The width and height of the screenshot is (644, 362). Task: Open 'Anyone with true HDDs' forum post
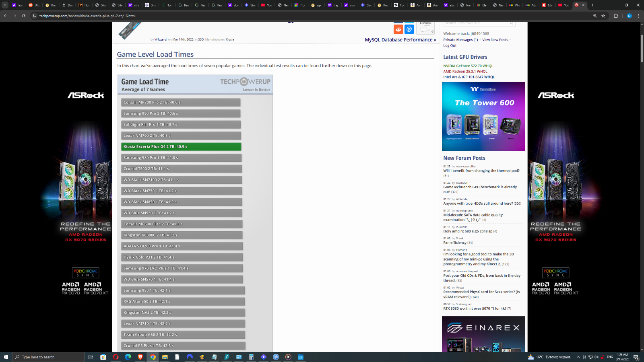pyautogui.click(x=478, y=204)
